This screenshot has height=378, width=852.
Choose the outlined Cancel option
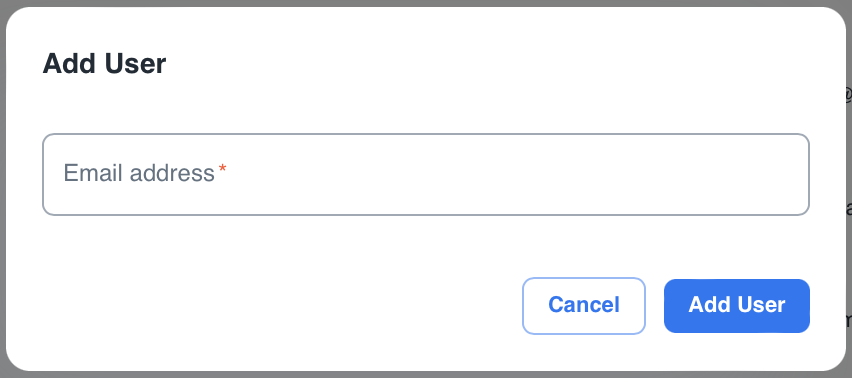(x=584, y=306)
